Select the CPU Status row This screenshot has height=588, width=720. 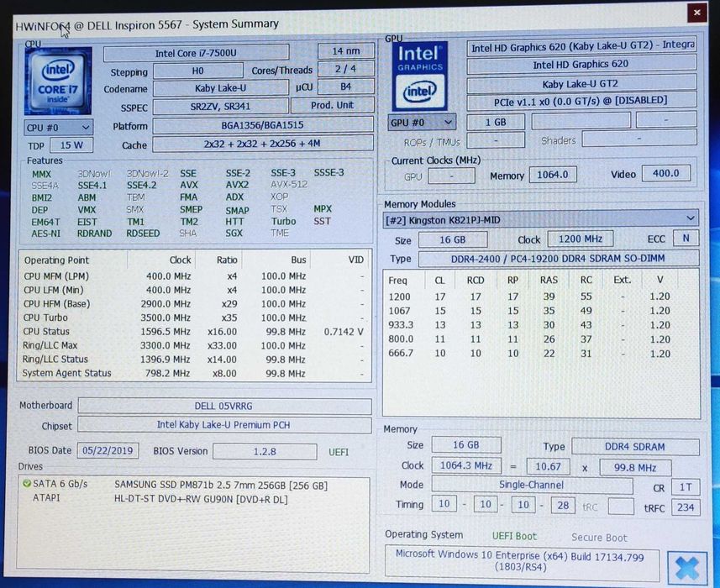pyautogui.click(x=194, y=332)
